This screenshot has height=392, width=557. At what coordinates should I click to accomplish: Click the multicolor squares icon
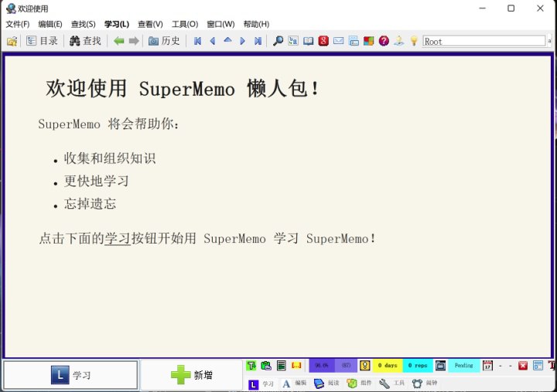coord(369,41)
